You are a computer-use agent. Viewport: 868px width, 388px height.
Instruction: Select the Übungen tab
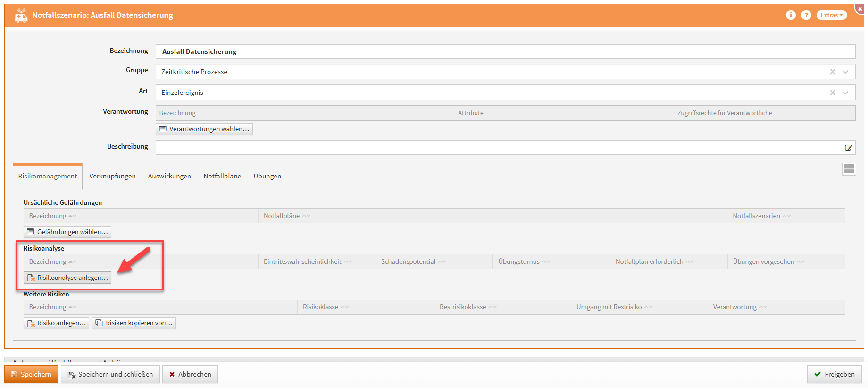tap(267, 176)
